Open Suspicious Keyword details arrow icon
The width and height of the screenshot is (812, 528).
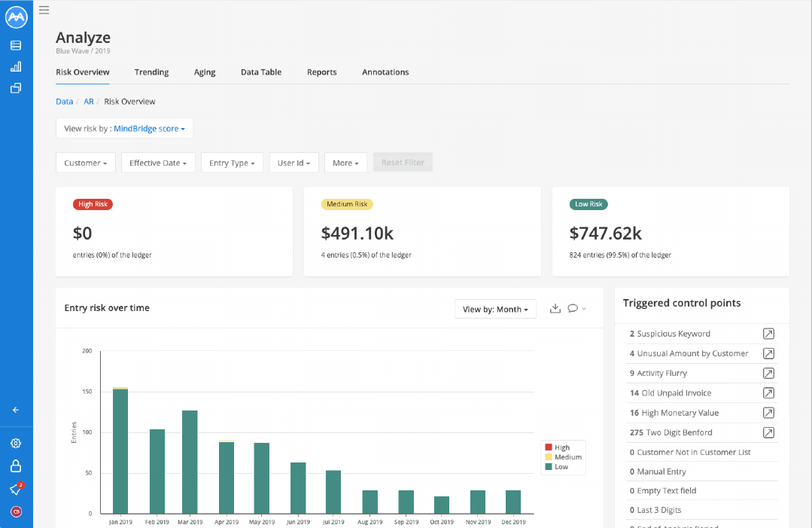pyautogui.click(x=768, y=334)
